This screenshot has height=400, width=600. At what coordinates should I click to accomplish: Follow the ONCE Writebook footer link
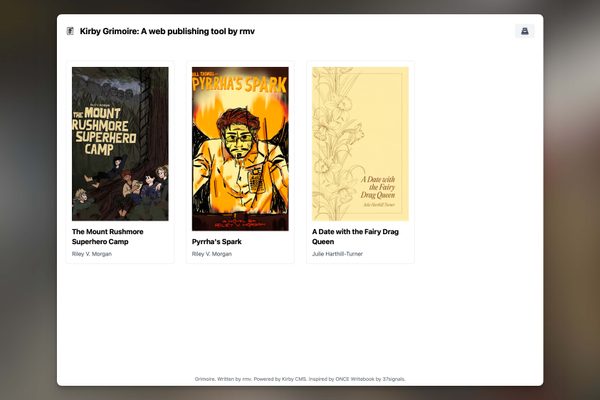(355, 379)
